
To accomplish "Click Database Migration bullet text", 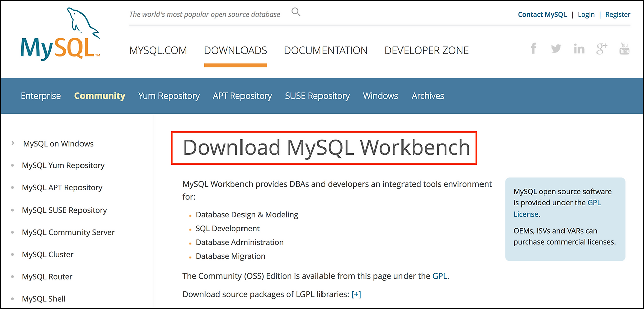I will [x=230, y=256].
